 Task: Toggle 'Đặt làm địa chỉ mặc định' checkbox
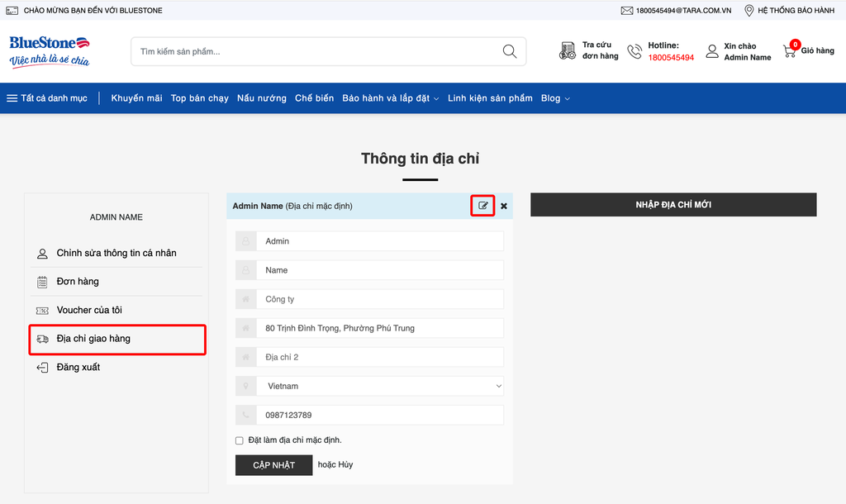[240, 440]
